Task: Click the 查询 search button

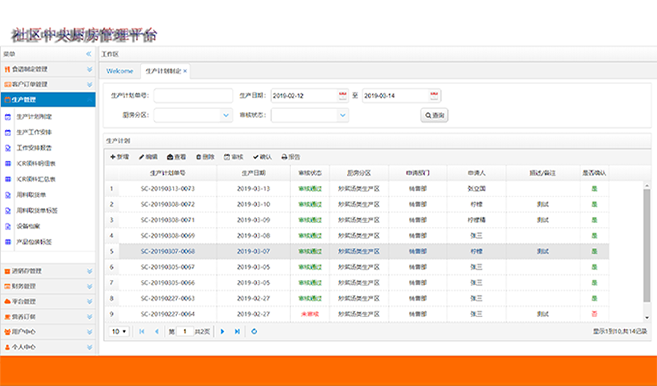Action: tap(434, 115)
